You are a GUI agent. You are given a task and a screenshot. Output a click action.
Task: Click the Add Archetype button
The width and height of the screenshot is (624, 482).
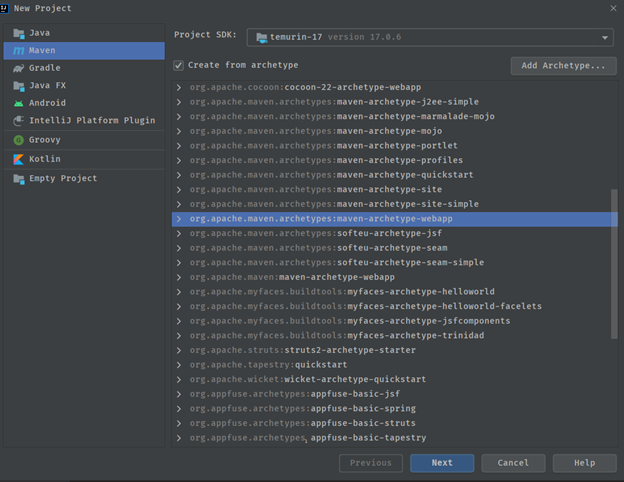[564, 66]
